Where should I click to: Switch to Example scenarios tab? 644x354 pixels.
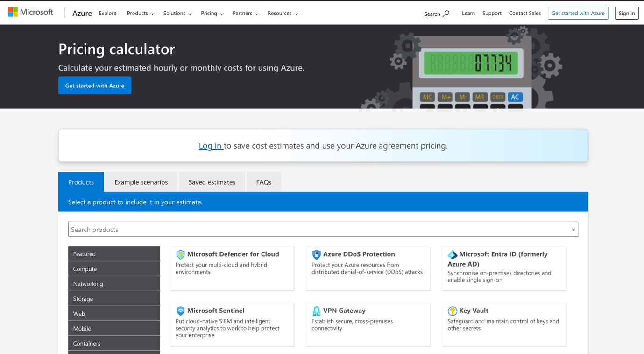coord(141,182)
